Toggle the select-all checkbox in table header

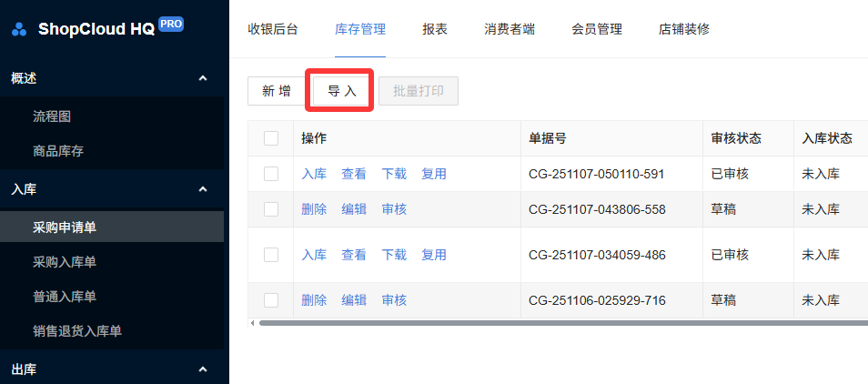(271, 138)
